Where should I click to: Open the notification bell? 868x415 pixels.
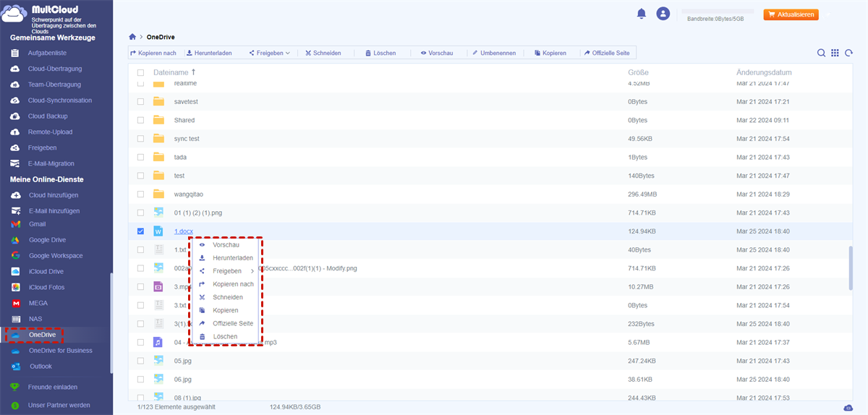tap(641, 14)
